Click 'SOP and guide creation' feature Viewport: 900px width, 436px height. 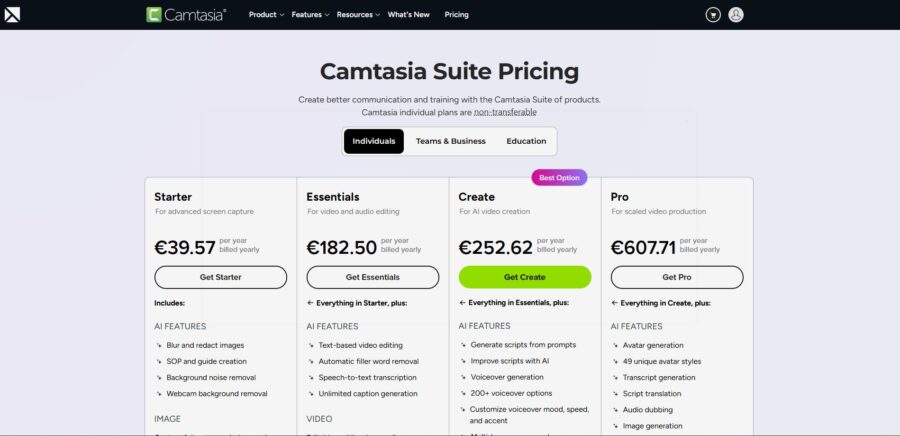click(x=207, y=361)
